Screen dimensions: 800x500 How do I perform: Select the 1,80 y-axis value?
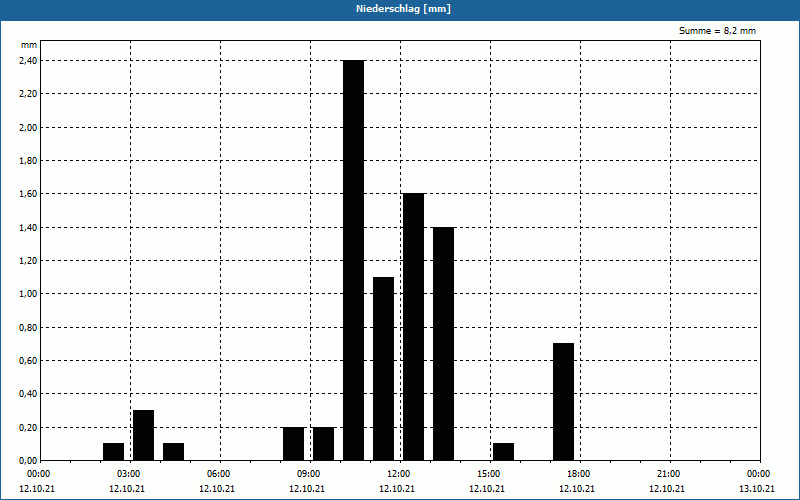tap(28, 161)
